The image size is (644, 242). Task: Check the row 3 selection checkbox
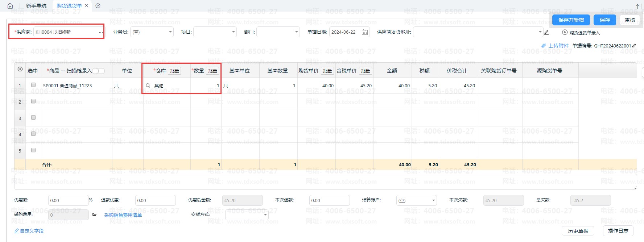pos(33,117)
